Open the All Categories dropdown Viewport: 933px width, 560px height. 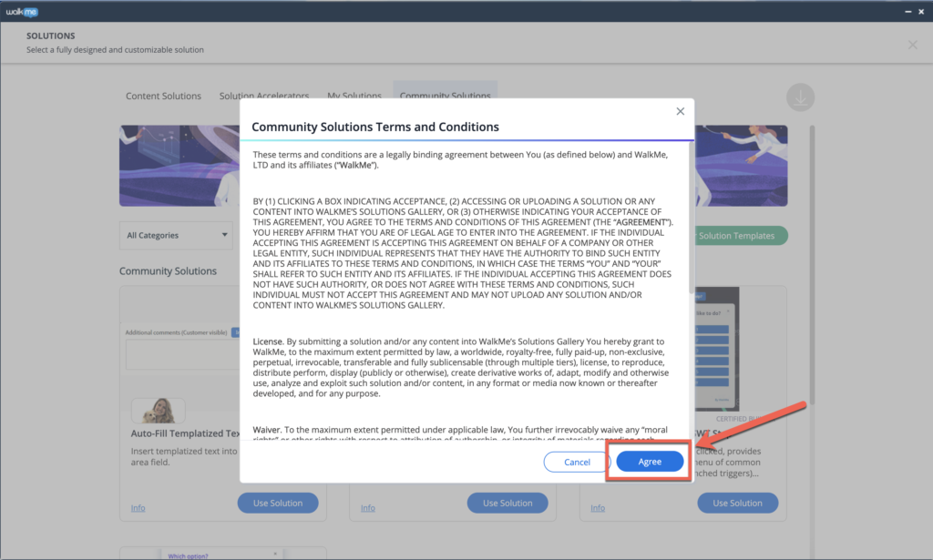point(176,236)
